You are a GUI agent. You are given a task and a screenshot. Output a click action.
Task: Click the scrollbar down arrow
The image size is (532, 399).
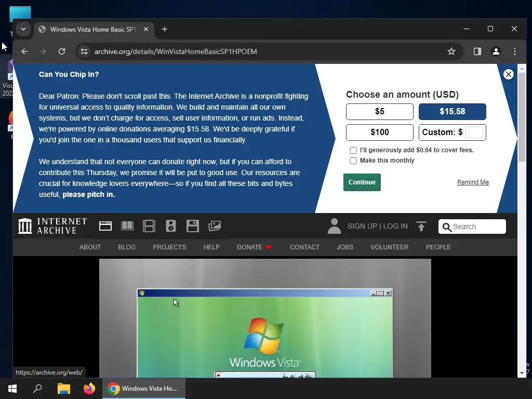click(522, 373)
